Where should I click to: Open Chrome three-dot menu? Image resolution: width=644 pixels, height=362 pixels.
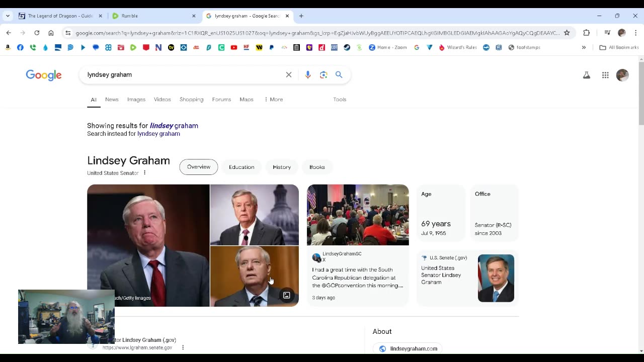[x=636, y=33]
